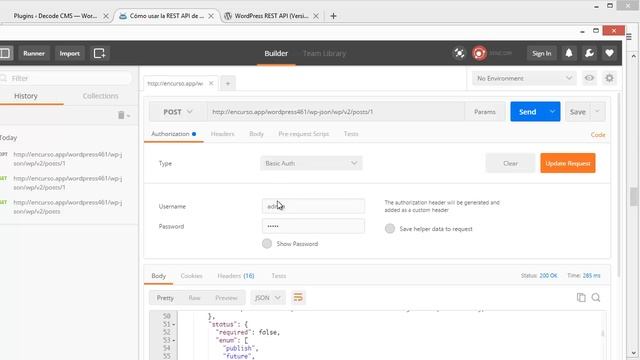Open the request Tests tab
640x360 pixels.
coord(351,134)
